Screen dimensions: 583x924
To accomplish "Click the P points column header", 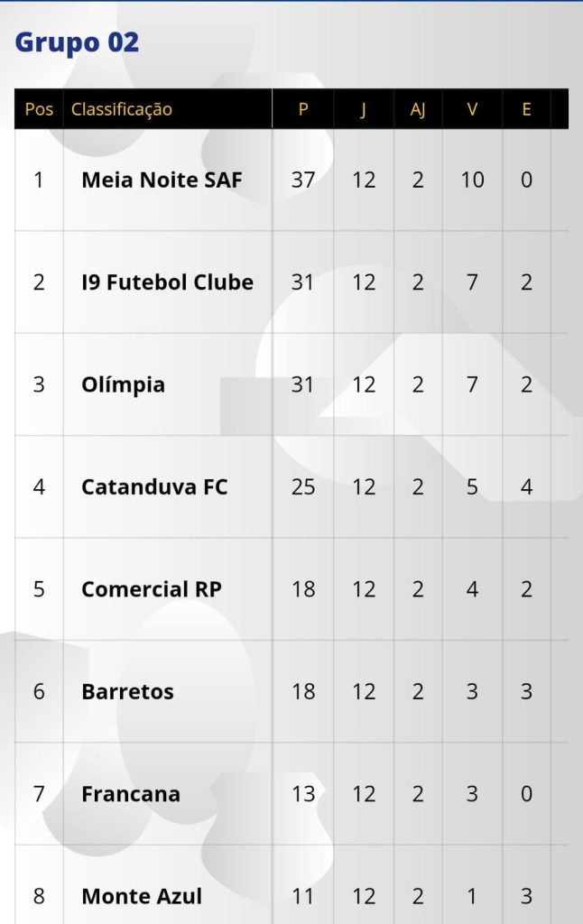I will pyautogui.click(x=303, y=109).
